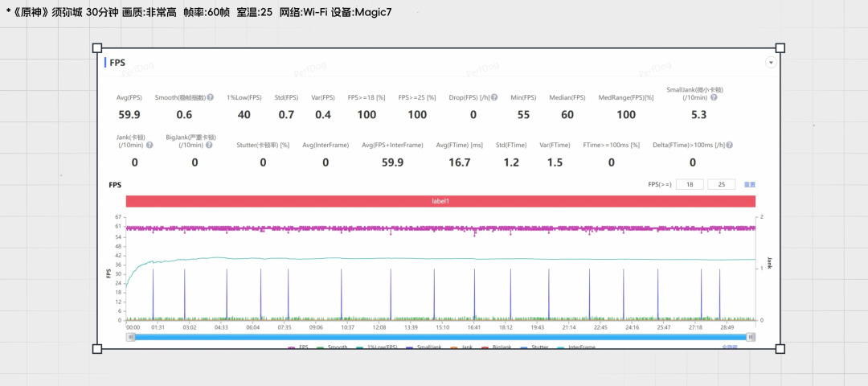Open help icon next to SmallJank(微小卡顿) /10min
868x386 pixels.
point(714,97)
